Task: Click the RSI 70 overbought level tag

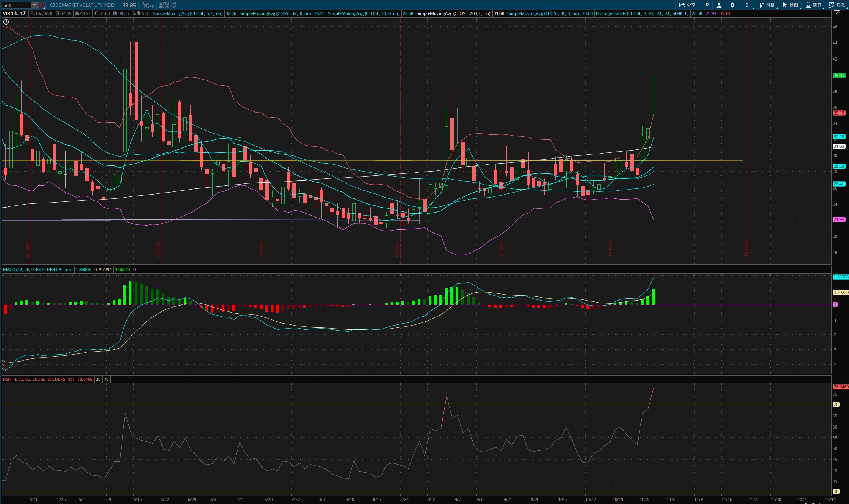Action: point(836,404)
